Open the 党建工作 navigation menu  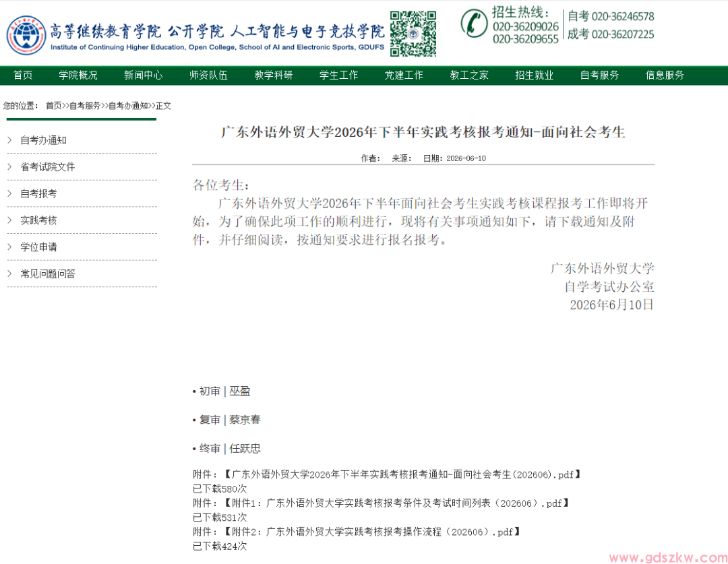tap(404, 75)
